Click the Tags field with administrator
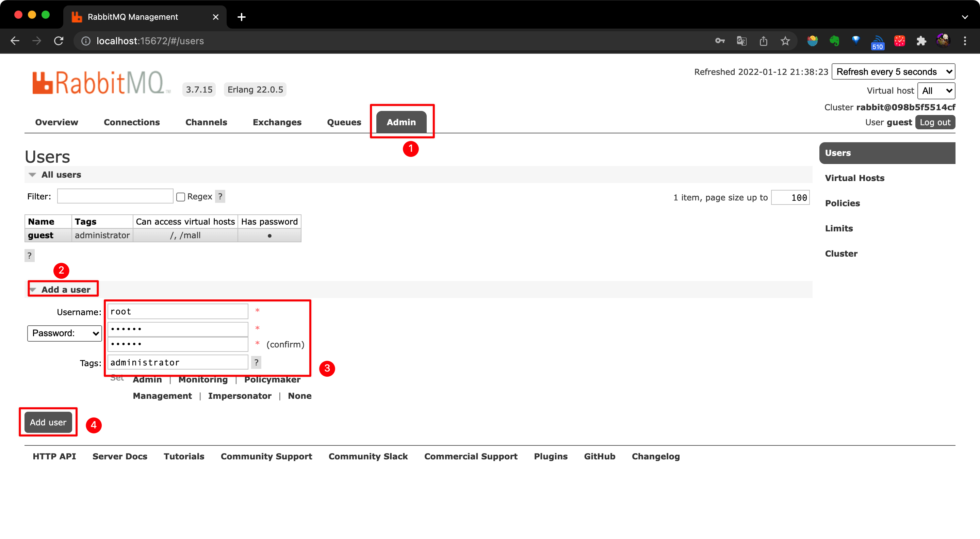The height and width of the screenshot is (539, 980). [178, 362]
